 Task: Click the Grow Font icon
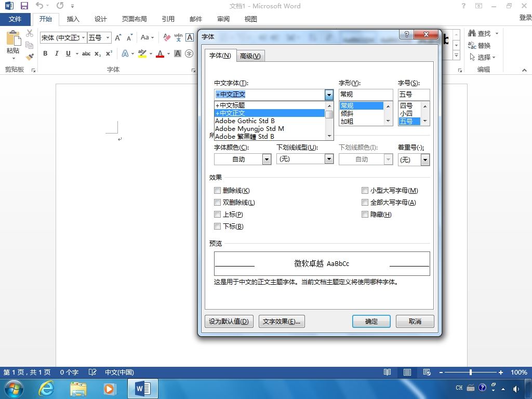tap(118, 37)
